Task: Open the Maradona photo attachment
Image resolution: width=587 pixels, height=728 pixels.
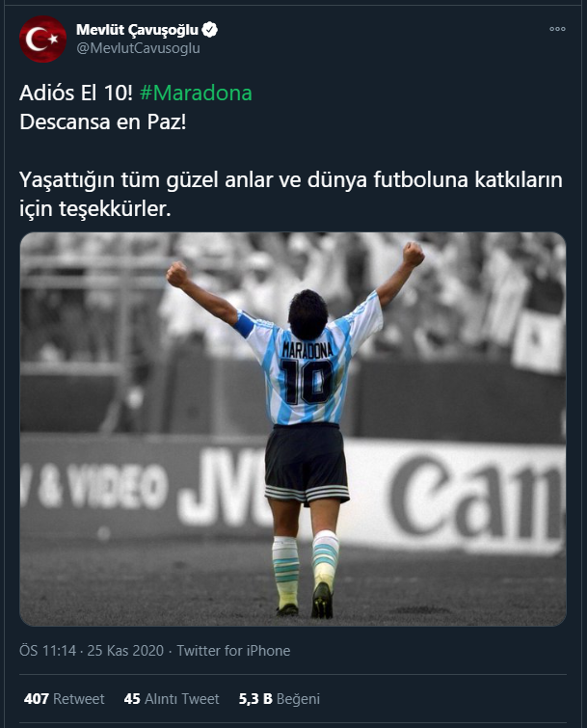Action: click(293, 429)
